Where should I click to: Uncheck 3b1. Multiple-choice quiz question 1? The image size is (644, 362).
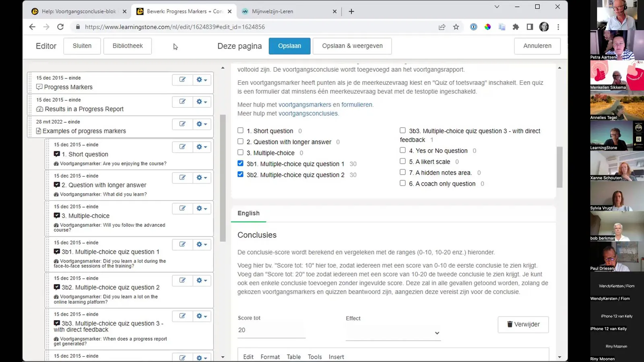click(x=240, y=163)
